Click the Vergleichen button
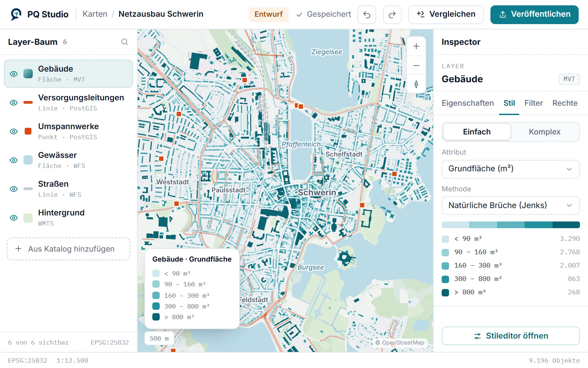This screenshot has width=588, height=368. point(446,15)
